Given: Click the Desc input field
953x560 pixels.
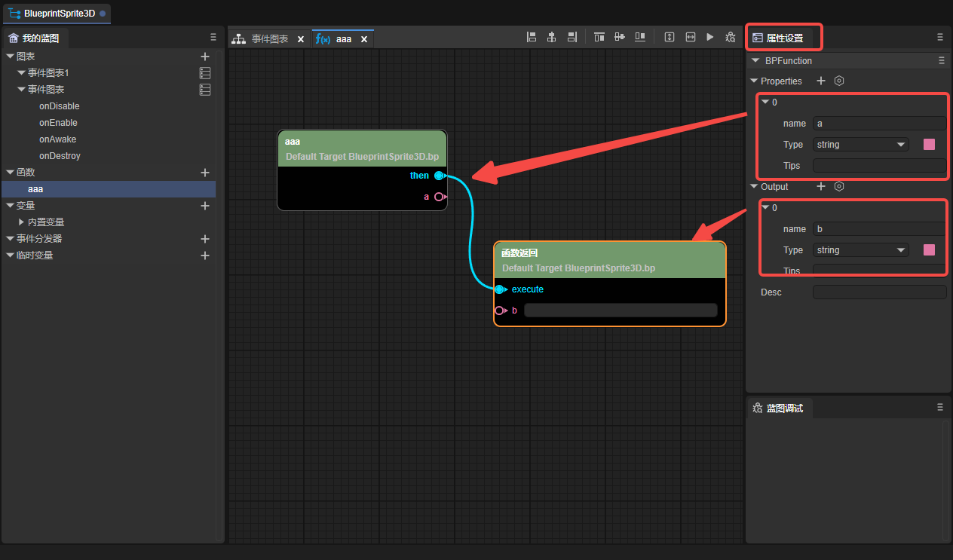Looking at the screenshot, I should [x=879, y=292].
